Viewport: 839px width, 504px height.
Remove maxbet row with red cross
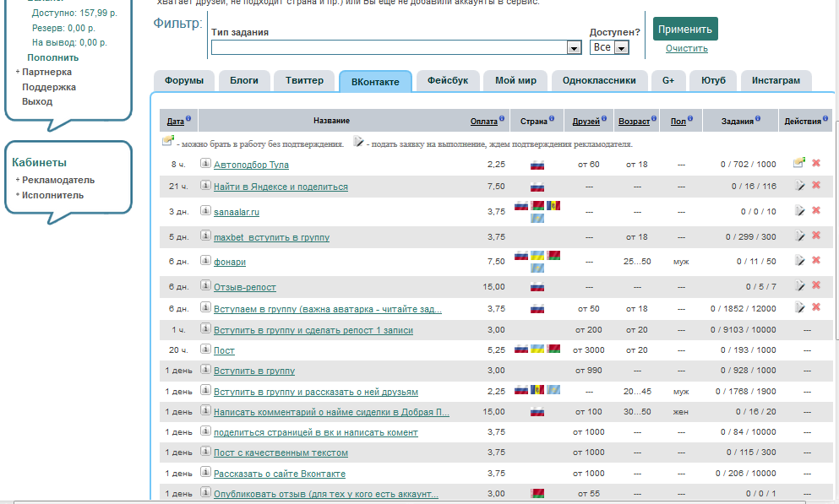coord(816,236)
